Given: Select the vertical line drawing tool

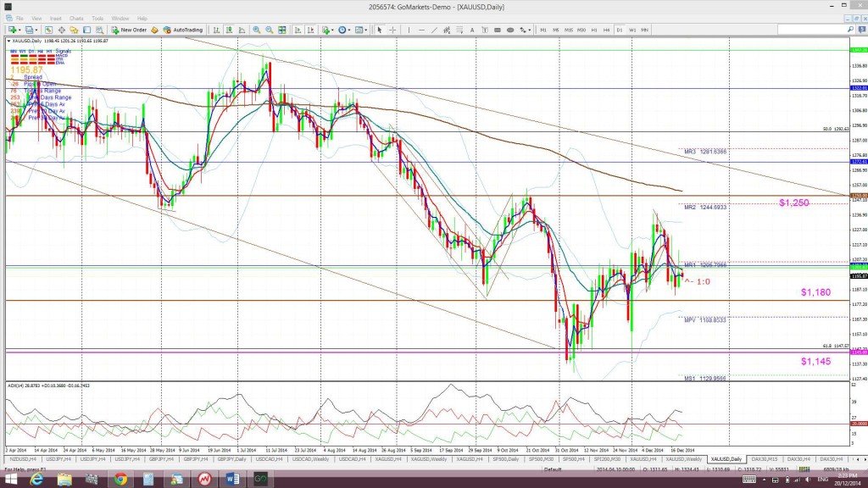Looking at the screenshot, I should tap(409, 30).
